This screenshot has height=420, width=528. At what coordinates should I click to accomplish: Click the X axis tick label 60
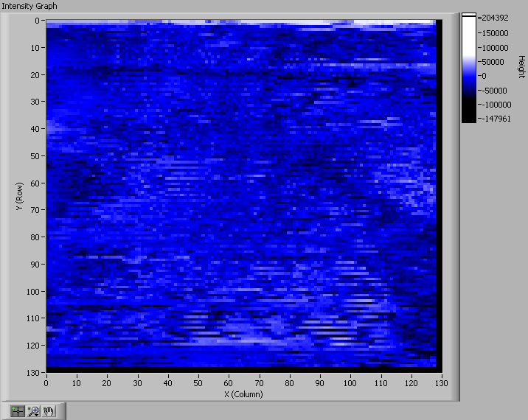pyautogui.click(x=229, y=383)
